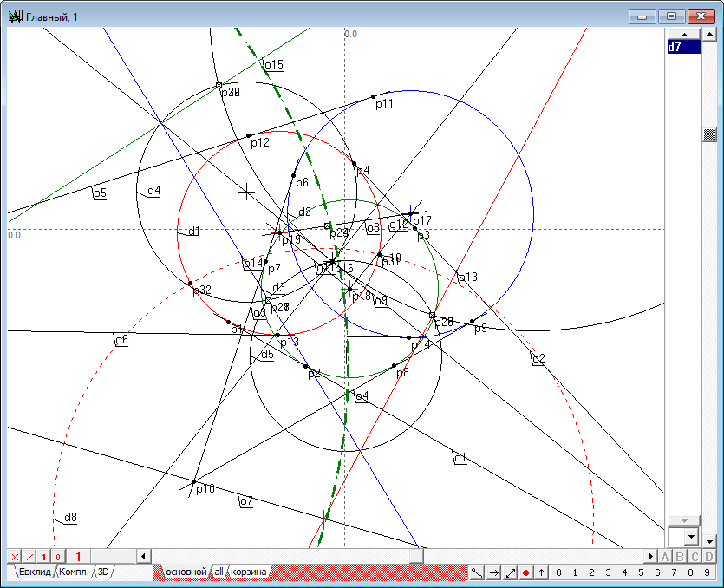Open the dropdown below the object list
Viewport: 724px width, 588px height.
point(691,536)
